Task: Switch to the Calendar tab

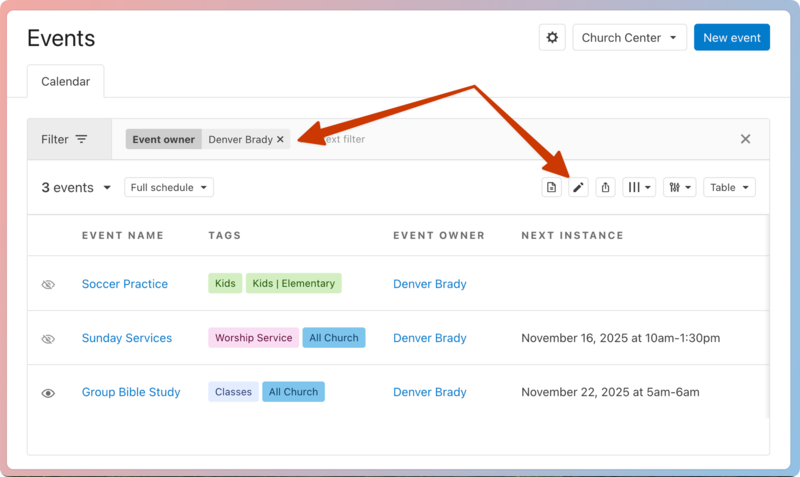Action: tap(65, 81)
